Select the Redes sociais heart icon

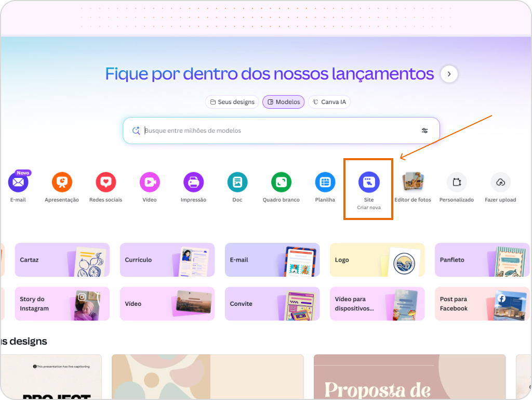pos(105,183)
